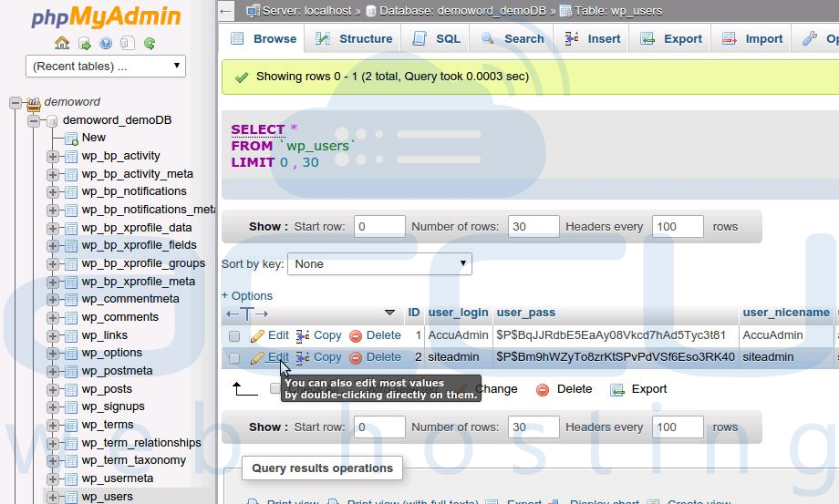Screen dimensions: 839x504
Task: Collapse the demoword_demoDB database node
Action: [35, 121]
